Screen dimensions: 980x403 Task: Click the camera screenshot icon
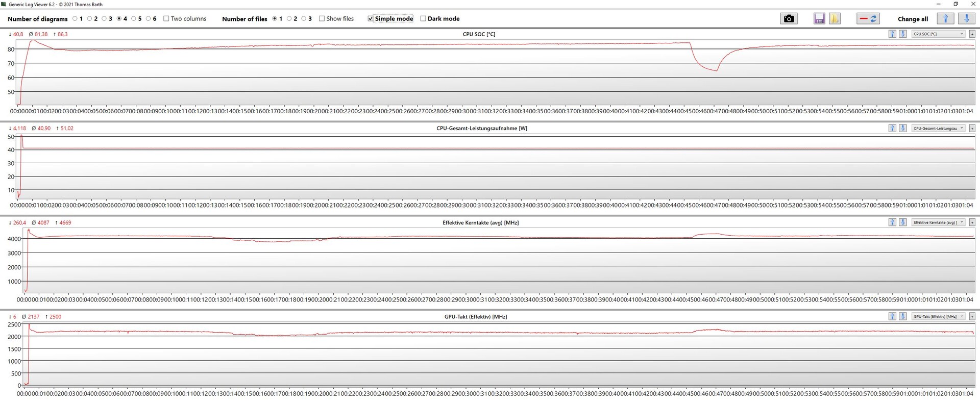(x=789, y=19)
